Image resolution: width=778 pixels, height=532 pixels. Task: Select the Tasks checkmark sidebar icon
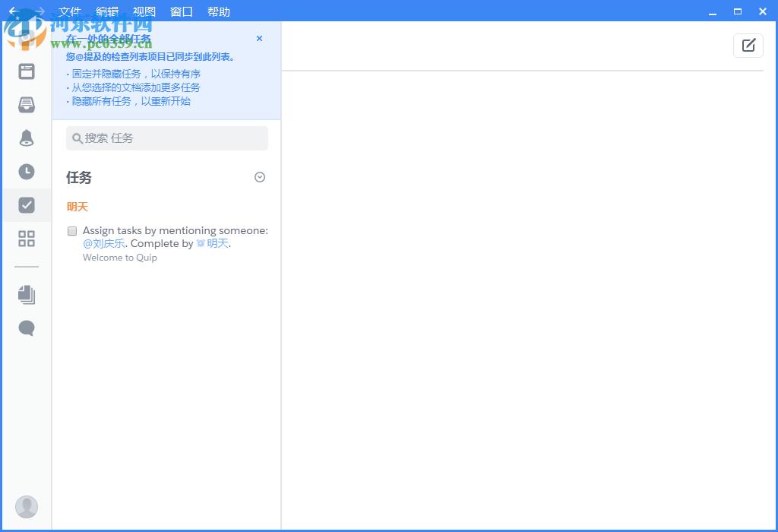27,205
